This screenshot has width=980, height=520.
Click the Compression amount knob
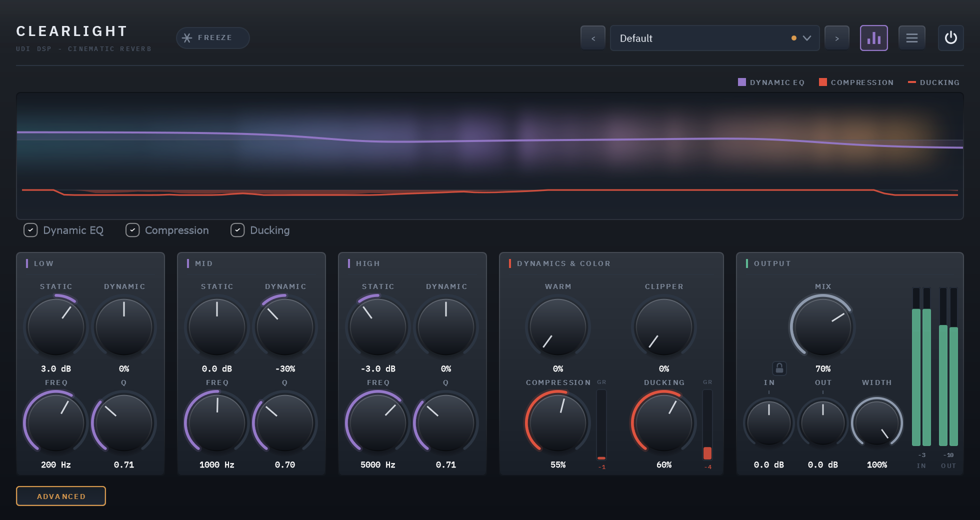558,423
